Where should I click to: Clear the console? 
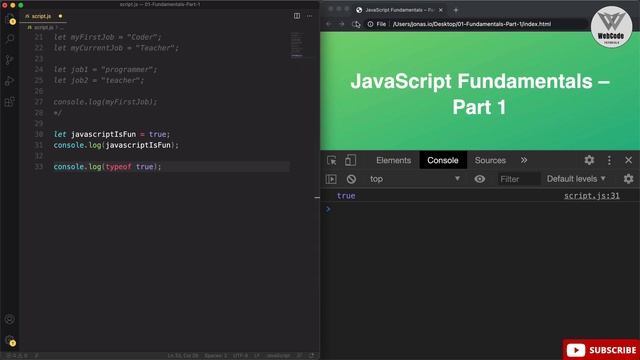(x=351, y=179)
